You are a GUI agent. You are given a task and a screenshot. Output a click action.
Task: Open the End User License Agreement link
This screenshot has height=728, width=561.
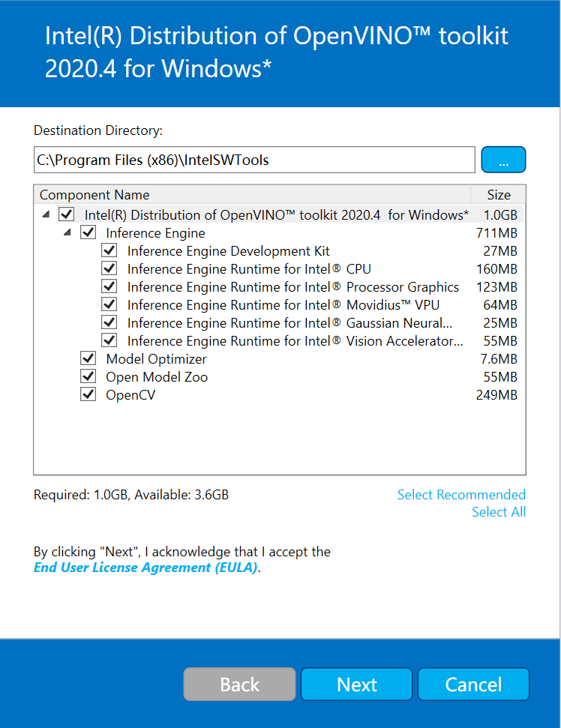click(x=145, y=568)
